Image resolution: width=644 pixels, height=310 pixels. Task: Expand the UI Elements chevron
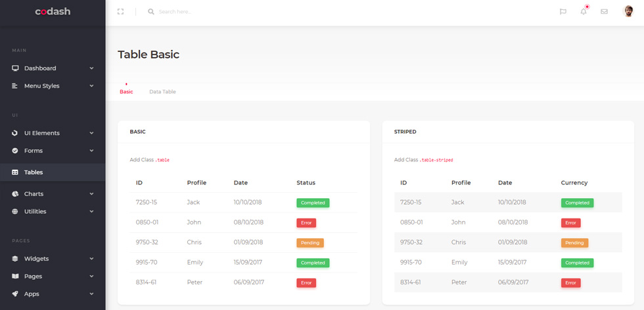pos(91,133)
